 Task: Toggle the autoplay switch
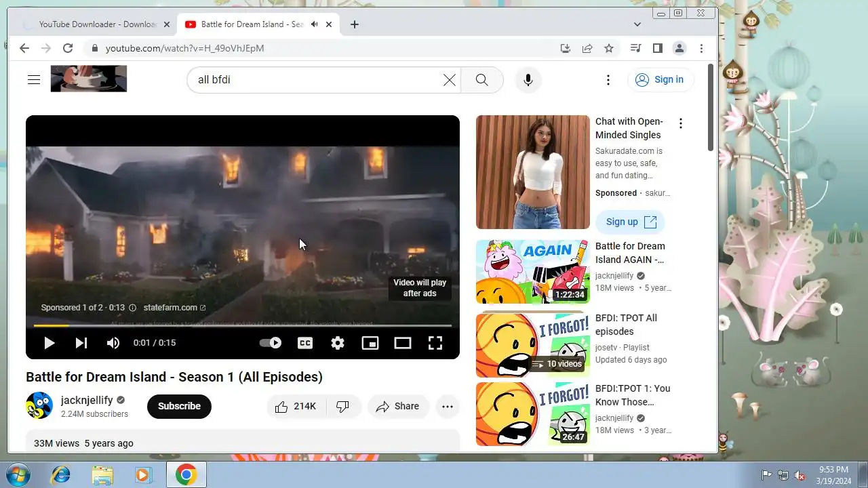(271, 343)
